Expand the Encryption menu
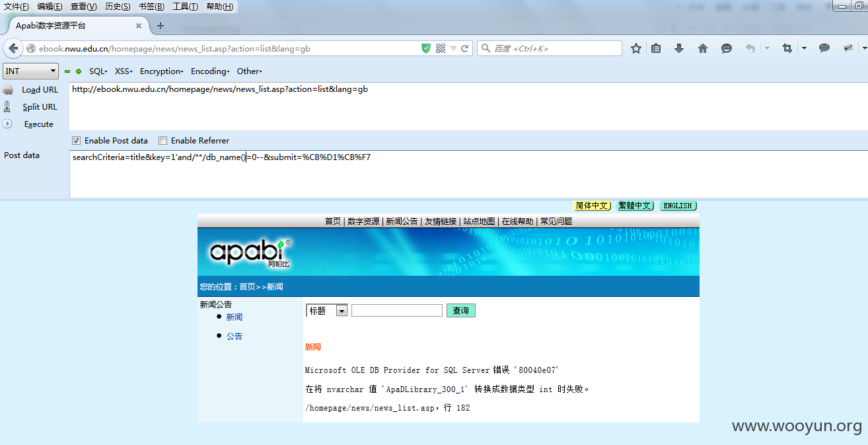This screenshot has width=868, height=445. click(162, 71)
